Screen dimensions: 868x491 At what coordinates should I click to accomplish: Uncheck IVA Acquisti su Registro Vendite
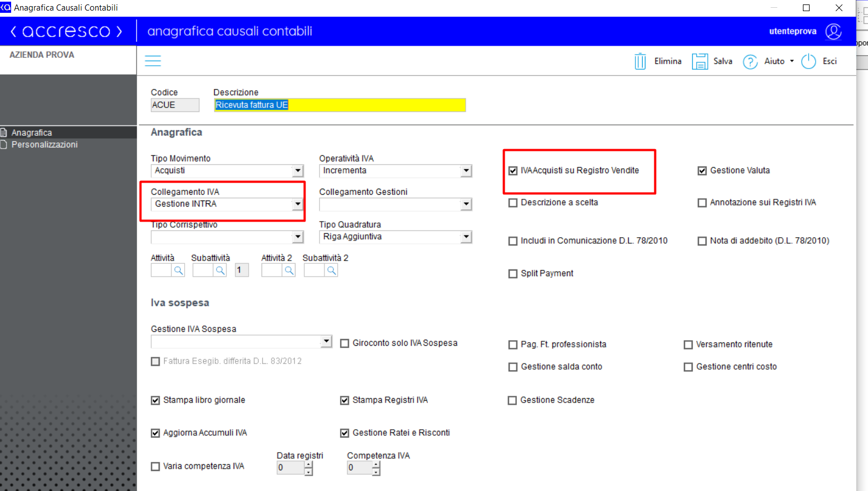[513, 171]
